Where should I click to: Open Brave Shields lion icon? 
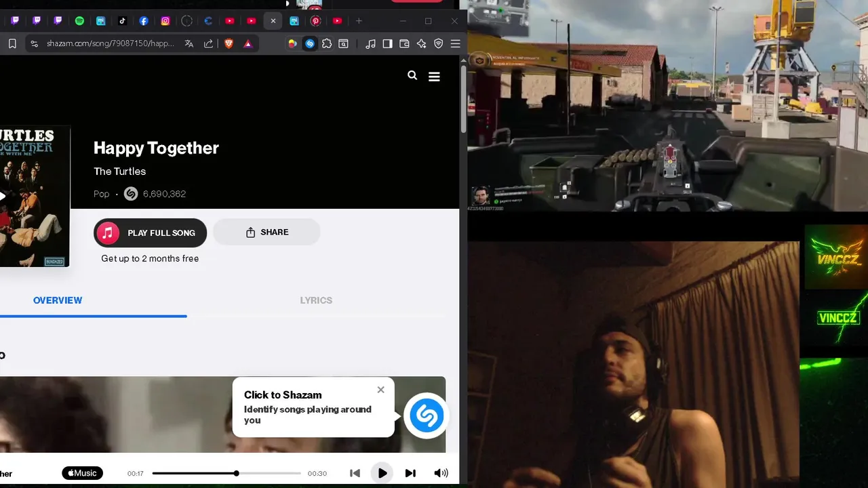[x=229, y=43]
